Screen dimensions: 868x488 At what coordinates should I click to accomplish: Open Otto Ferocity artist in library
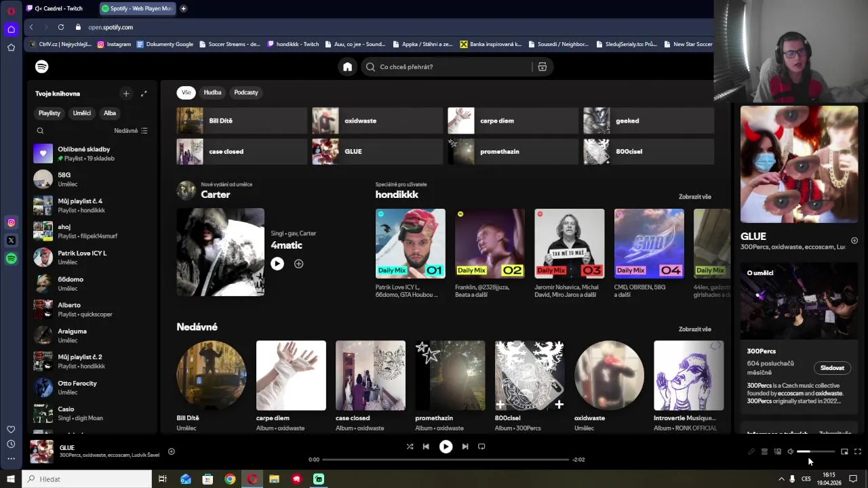93,388
